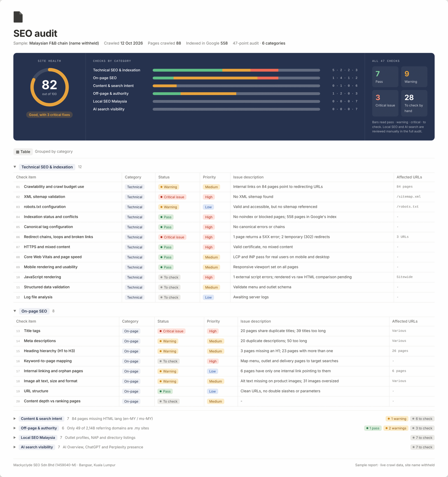
Task: Collapse the On-page SEO group
Action: (x=15, y=311)
